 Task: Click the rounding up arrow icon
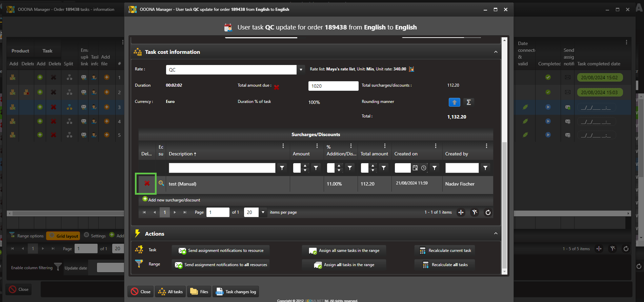[x=454, y=102]
